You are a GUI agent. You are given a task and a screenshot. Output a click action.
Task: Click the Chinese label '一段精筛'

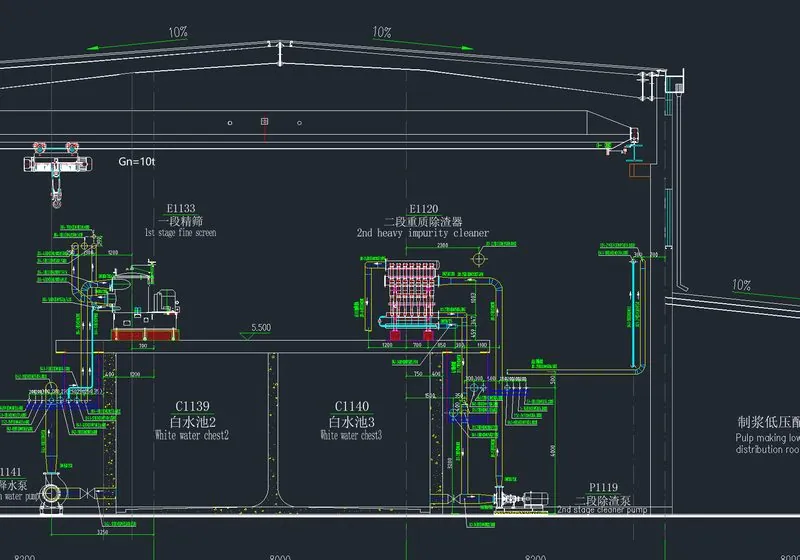(x=181, y=221)
